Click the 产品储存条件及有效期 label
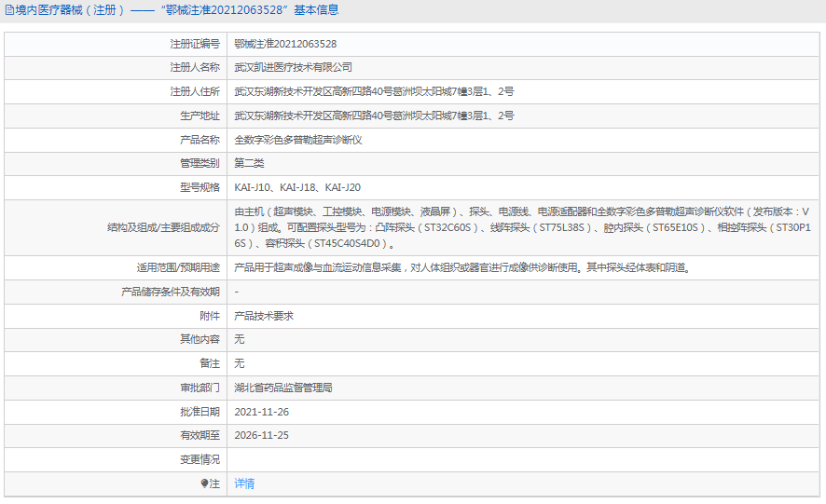The height and width of the screenshot is (504, 826). click(x=171, y=292)
